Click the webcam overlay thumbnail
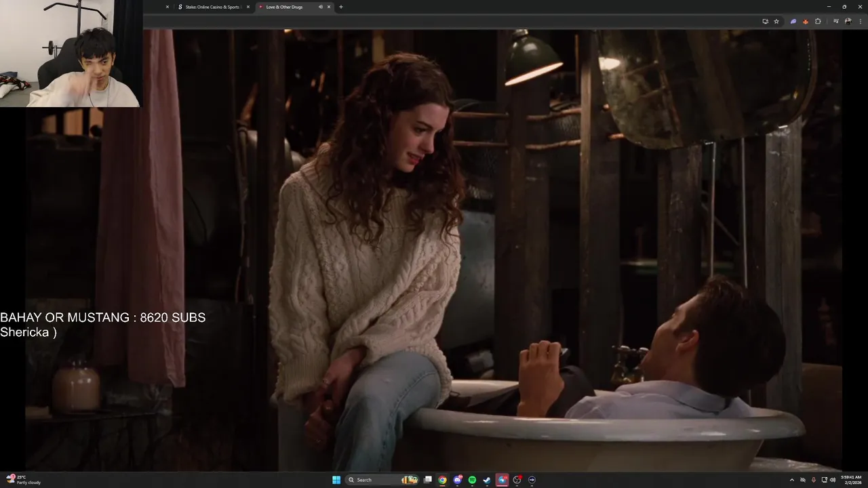 71,54
